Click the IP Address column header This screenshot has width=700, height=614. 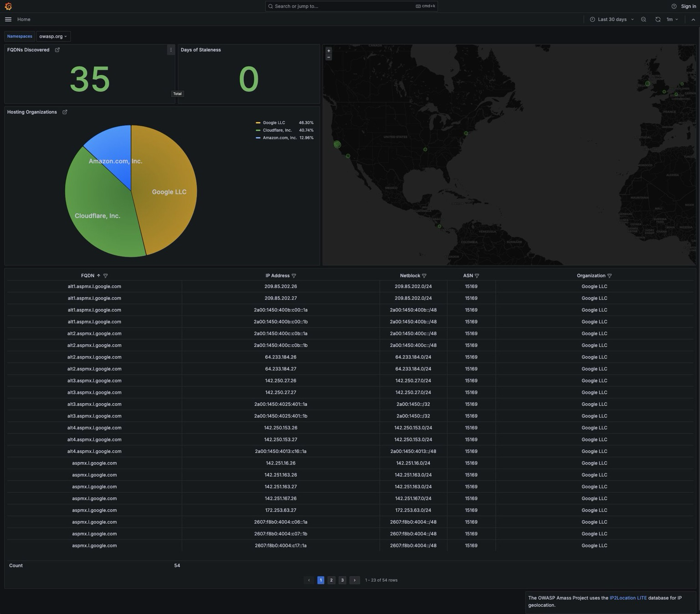278,276
